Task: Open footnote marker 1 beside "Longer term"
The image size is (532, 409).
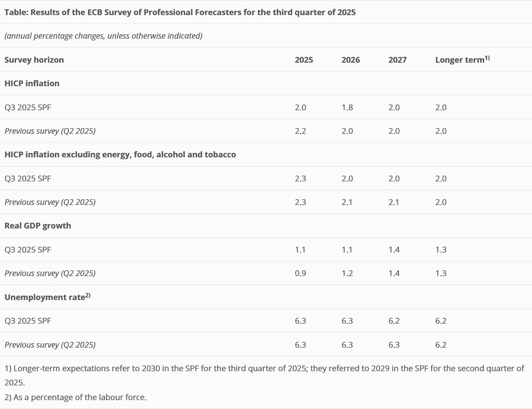Action: (487, 58)
